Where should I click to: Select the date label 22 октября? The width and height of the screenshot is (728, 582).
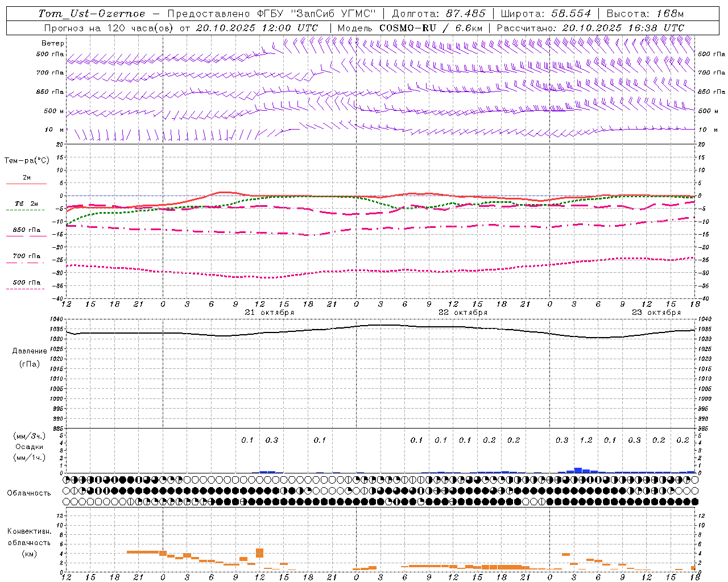463,313
